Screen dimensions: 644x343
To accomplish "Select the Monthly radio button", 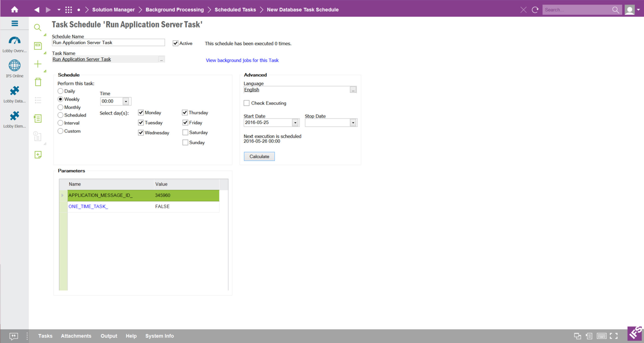I will click(x=60, y=107).
